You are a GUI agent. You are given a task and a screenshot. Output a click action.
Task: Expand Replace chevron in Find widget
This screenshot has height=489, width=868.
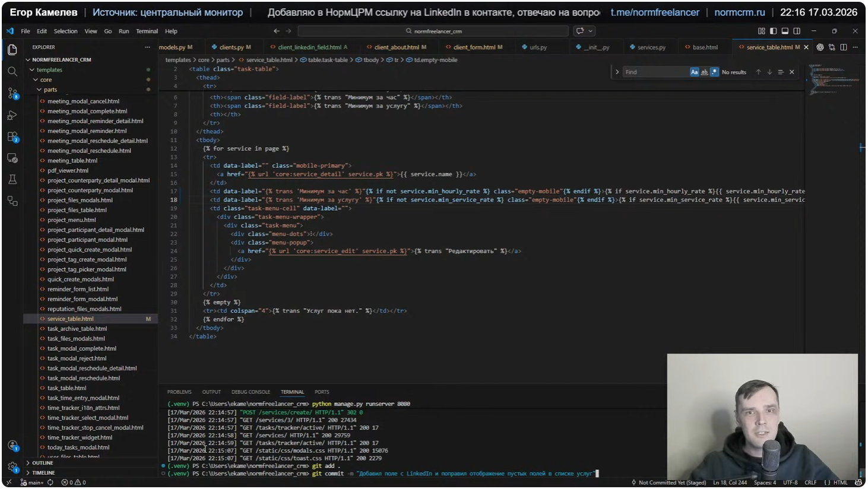[x=617, y=72]
